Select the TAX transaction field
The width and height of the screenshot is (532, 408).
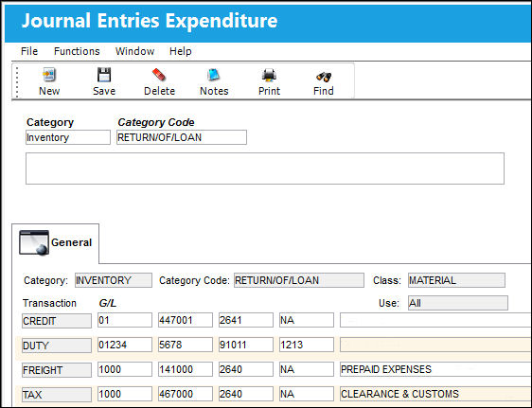[57, 395]
